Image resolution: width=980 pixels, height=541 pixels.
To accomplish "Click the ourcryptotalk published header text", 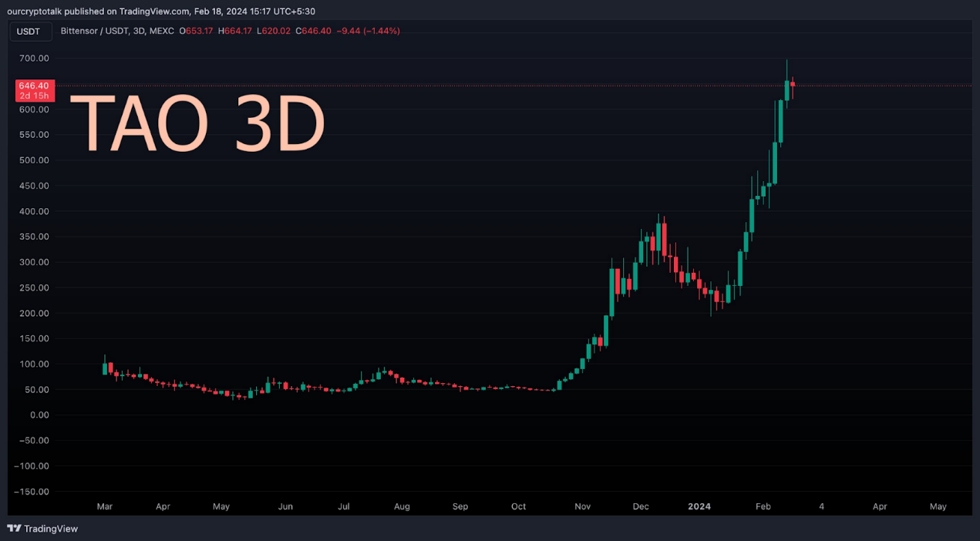I will (x=160, y=12).
